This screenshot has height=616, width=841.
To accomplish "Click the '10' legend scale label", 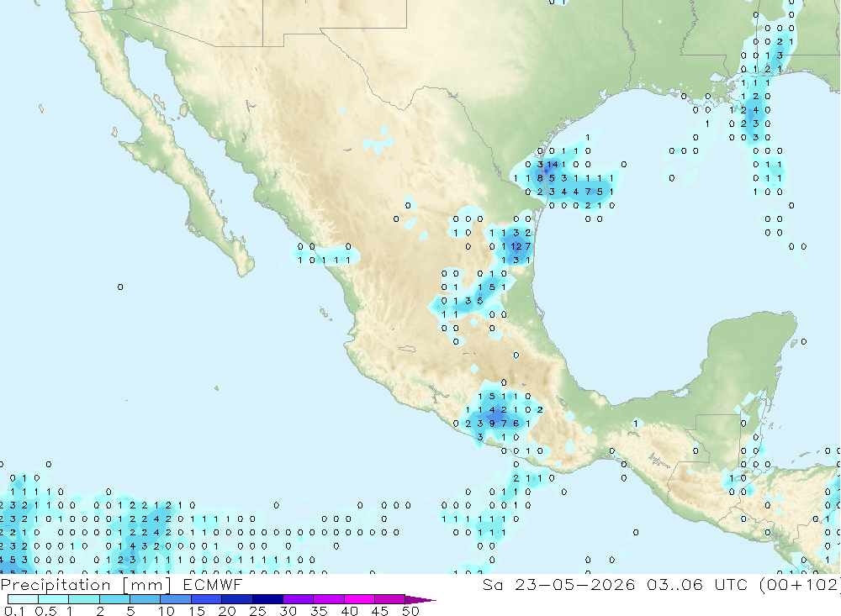I will tap(166, 611).
